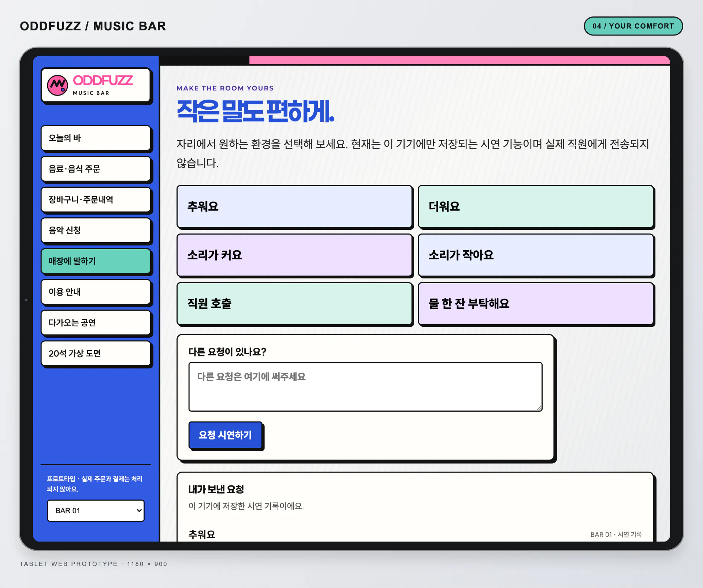703x588 pixels.
Task: Click the 추워요 entry in request history
Action: tap(202, 535)
